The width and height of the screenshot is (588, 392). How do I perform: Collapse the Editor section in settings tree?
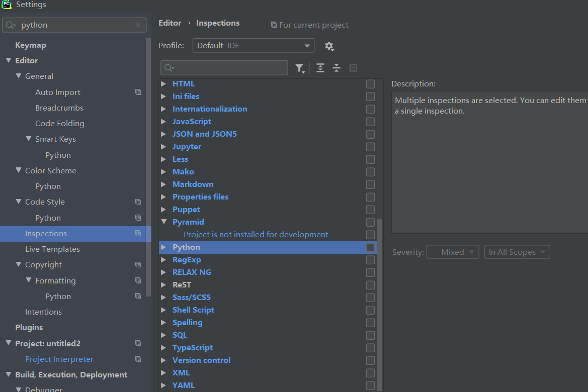tap(9, 60)
